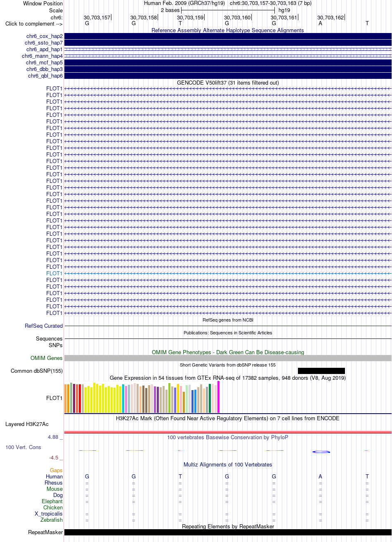Select the chr6_cox_hap2 track label

point(44,36)
